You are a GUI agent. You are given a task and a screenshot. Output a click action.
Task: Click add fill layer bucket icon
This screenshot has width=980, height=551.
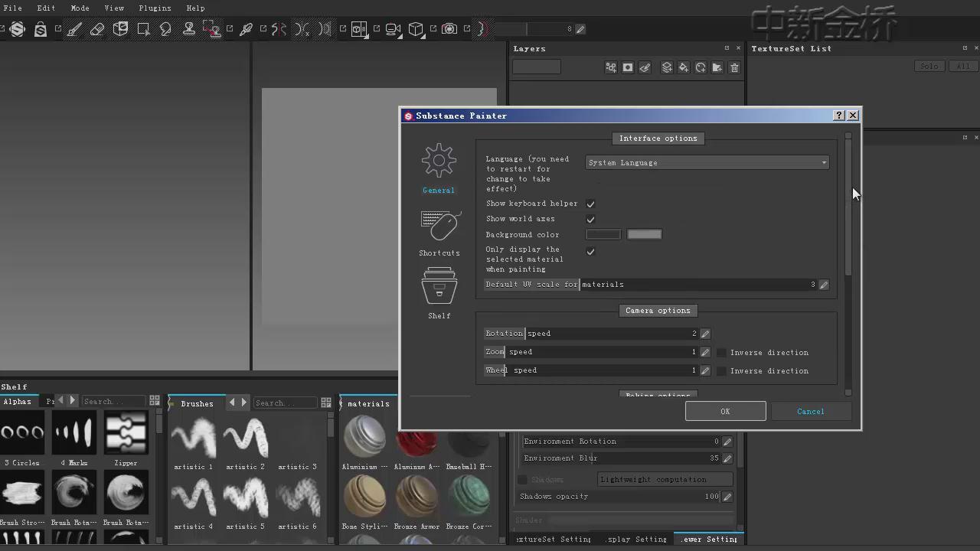pyautogui.click(x=684, y=67)
